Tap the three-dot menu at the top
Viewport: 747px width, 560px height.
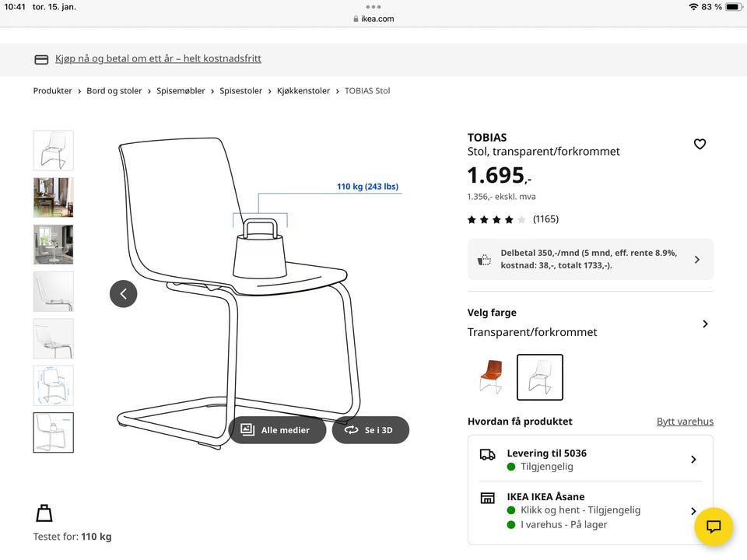click(373, 6)
